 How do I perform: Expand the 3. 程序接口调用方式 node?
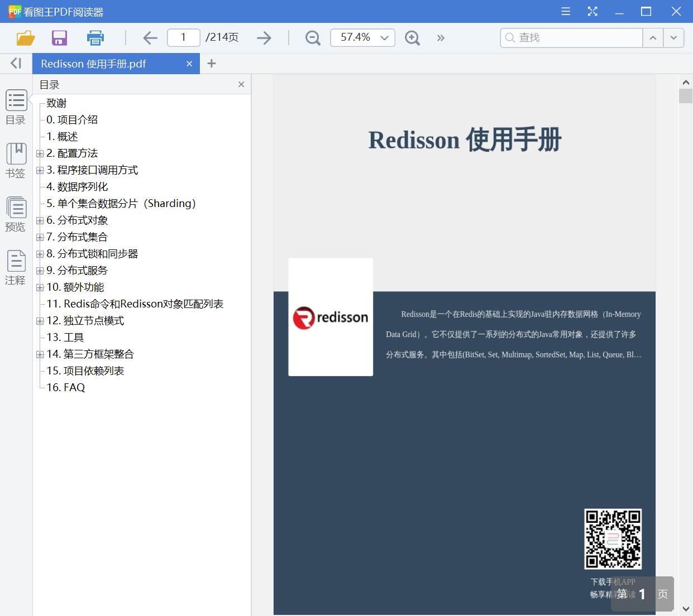click(x=40, y=170)
